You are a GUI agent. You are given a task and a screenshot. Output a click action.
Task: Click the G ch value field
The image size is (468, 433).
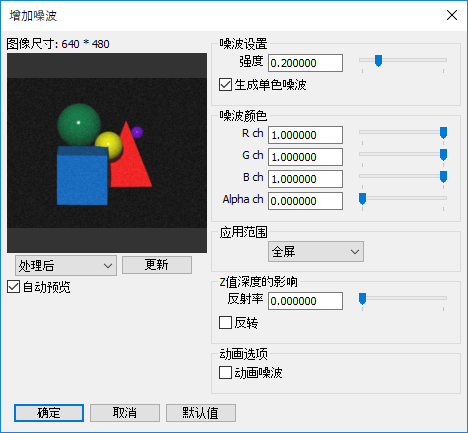(x=305, y=157)
